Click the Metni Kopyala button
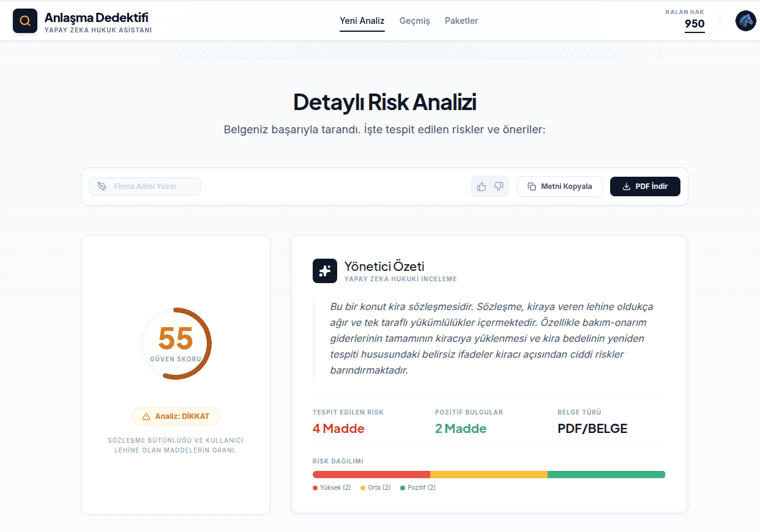 coord(559,186)
